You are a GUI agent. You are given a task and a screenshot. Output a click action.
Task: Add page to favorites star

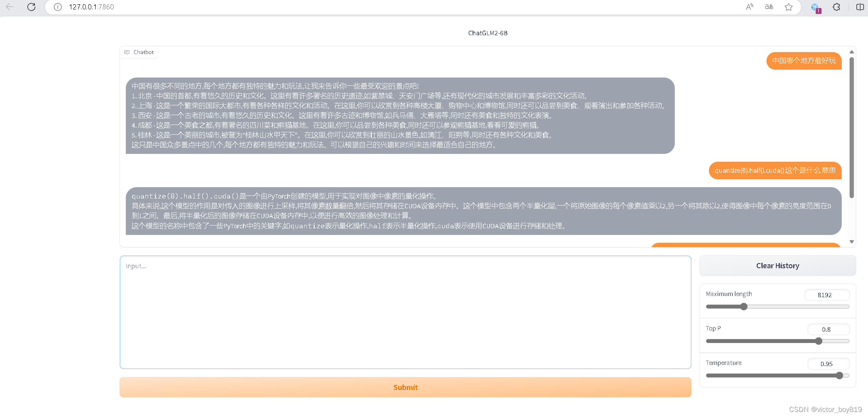click(x=788, y=7)
